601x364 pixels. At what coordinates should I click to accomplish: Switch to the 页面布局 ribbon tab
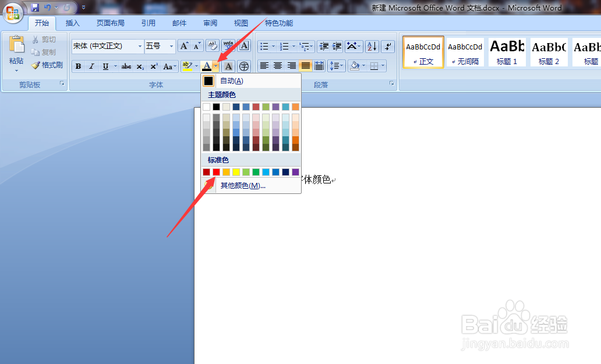point(111,23)
